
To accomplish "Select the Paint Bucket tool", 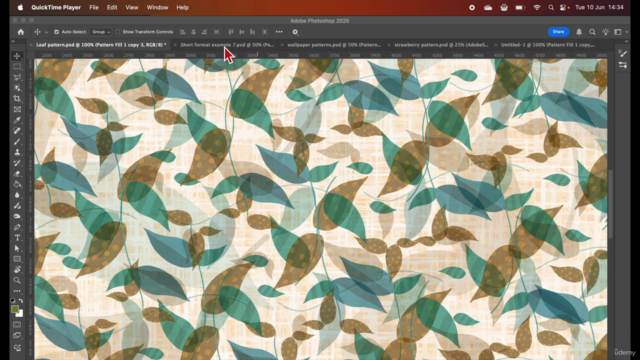I will pyautogui.click(x=17, y=184).
